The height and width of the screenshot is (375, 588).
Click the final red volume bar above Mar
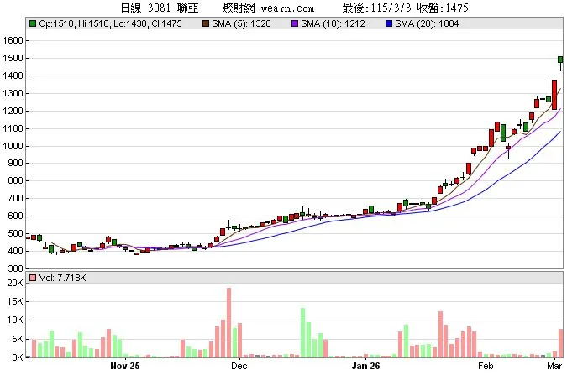click(560, 343)
